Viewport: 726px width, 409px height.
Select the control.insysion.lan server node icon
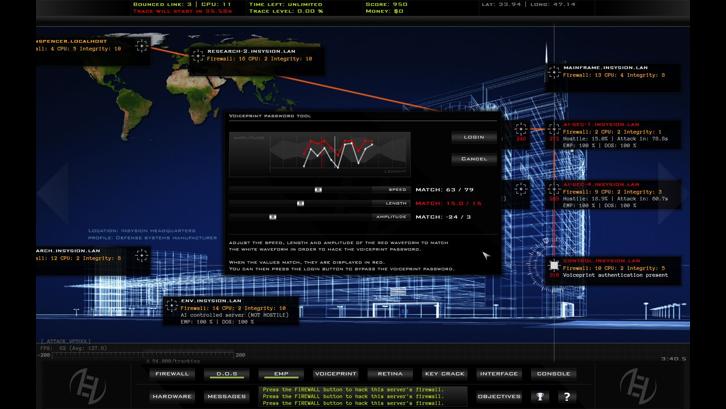[554, 265]
